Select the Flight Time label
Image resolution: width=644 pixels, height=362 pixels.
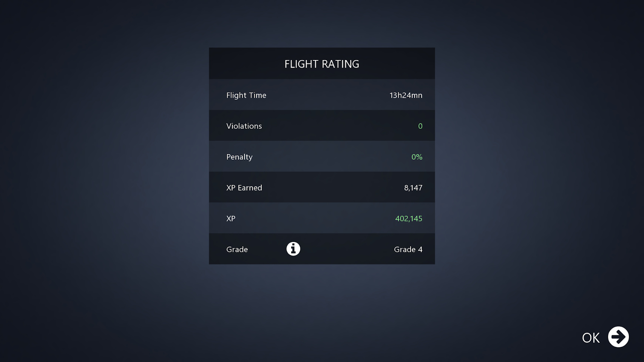pos(246,96)
